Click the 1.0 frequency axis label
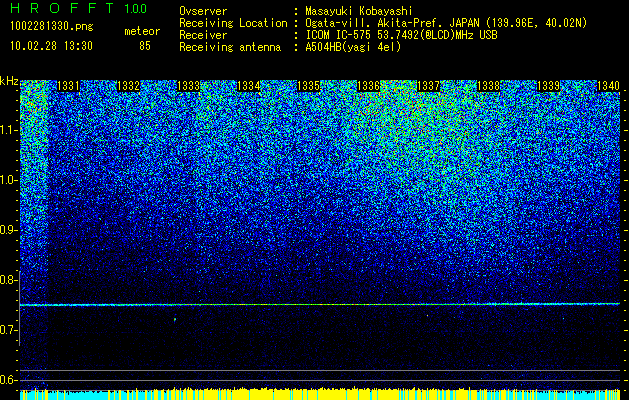629x400 pixels. pos(8,180)
